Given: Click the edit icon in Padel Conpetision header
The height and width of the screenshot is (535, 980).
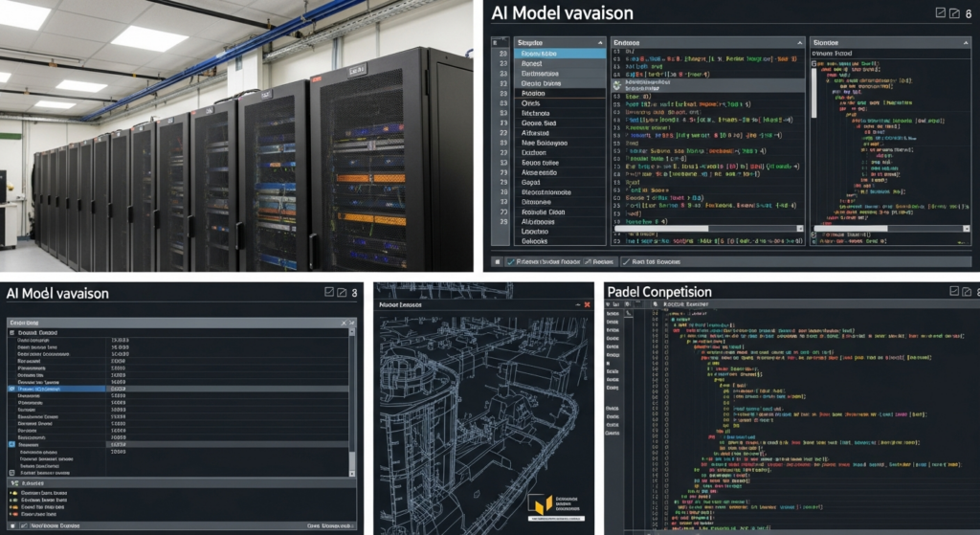Looking at the screenshot, I should point(967,291).
